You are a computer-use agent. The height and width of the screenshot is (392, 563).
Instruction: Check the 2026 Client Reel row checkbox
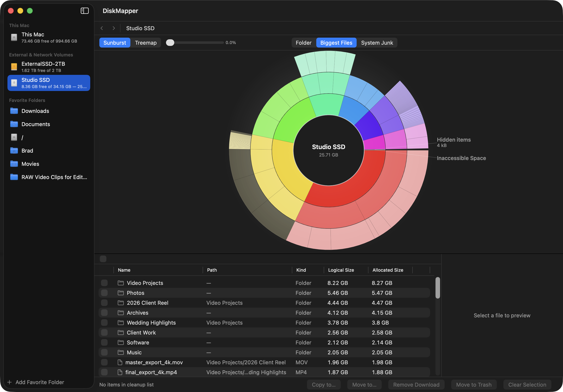[x=104, y=303]
